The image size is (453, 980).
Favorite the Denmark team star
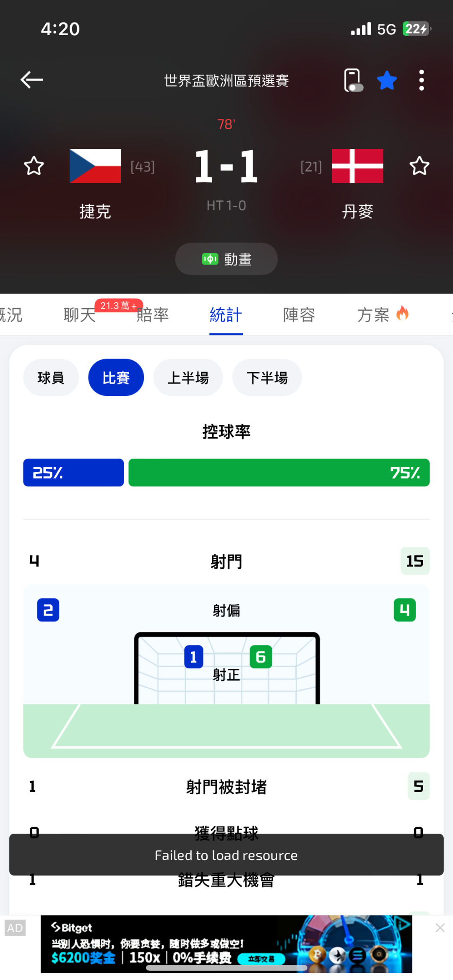coord(419,166)
